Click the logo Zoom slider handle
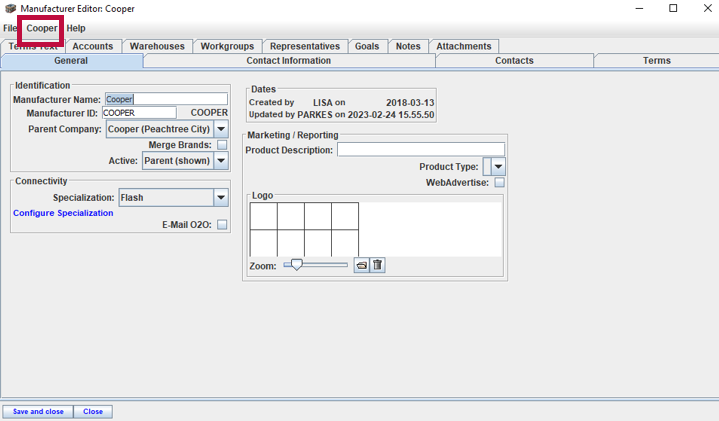Viewport: 719px width, 421px height. (297, 265)
